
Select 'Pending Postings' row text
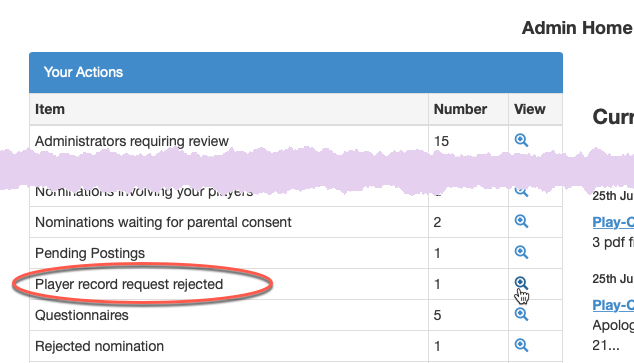click(90, 253)
